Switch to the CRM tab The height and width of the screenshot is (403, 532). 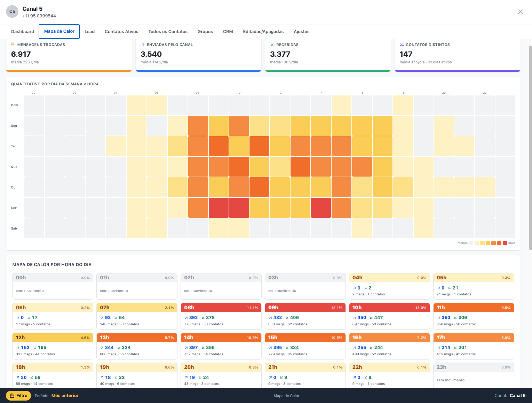pyautogui.click(x=228, y=32)
